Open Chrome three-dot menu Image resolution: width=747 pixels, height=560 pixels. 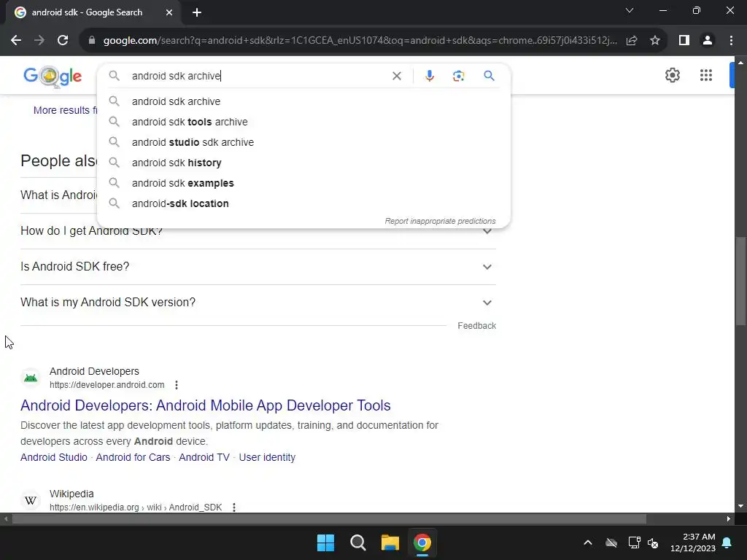click(x=731, y=41)
